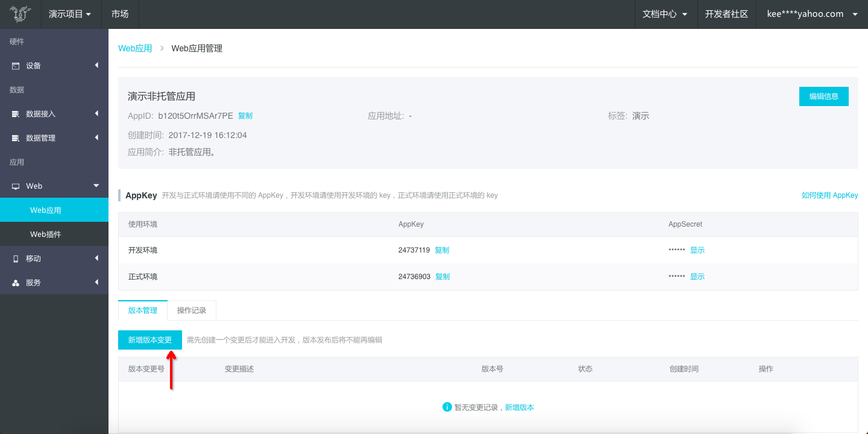The image size is (868, 434).
Task: Click the services icon beside 服务
Action: 16,283
